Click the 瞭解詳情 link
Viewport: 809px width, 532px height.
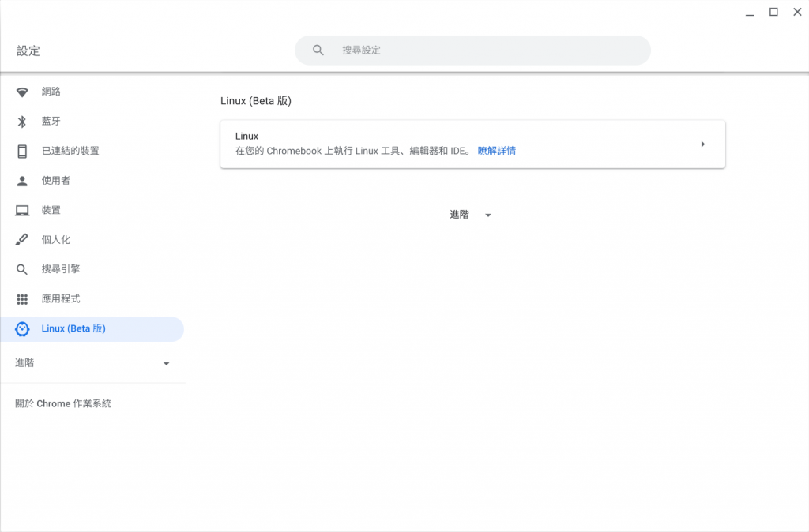pyautogui.click(x=496, y=151)
